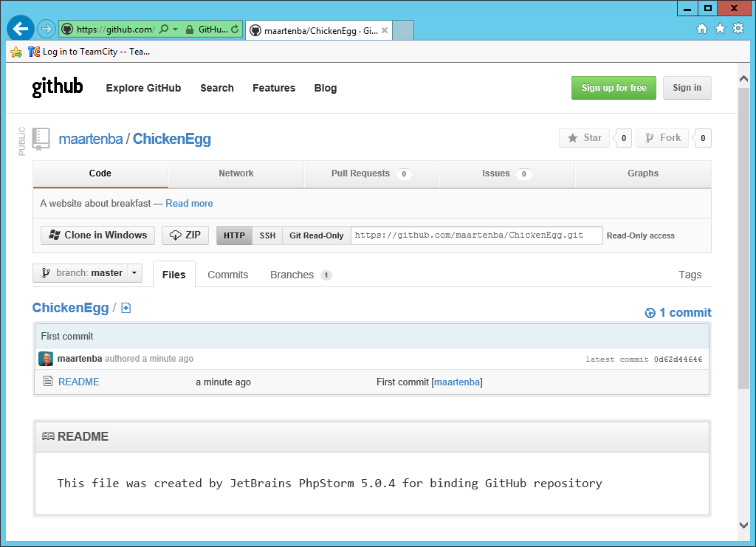
Task: Click the clone URL text field
Action: click(x=476, y=235)
